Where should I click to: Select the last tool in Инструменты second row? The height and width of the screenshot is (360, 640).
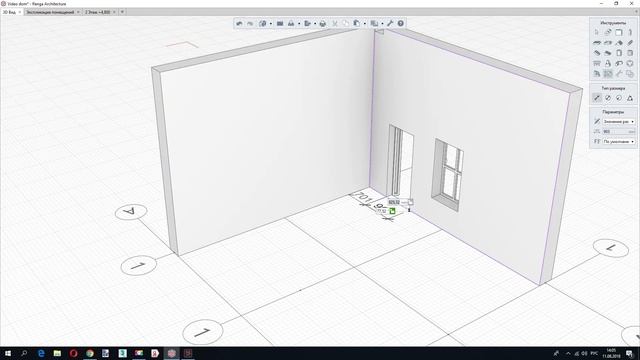pyautogui.click(x=630, y=43)
